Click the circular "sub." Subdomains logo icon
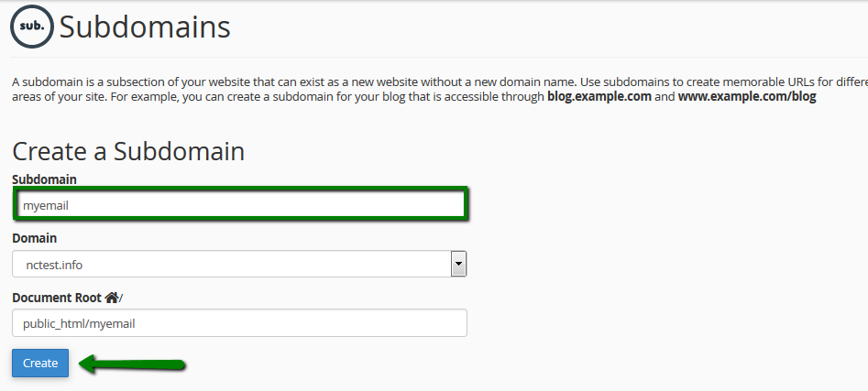 [x=32, y=27]
